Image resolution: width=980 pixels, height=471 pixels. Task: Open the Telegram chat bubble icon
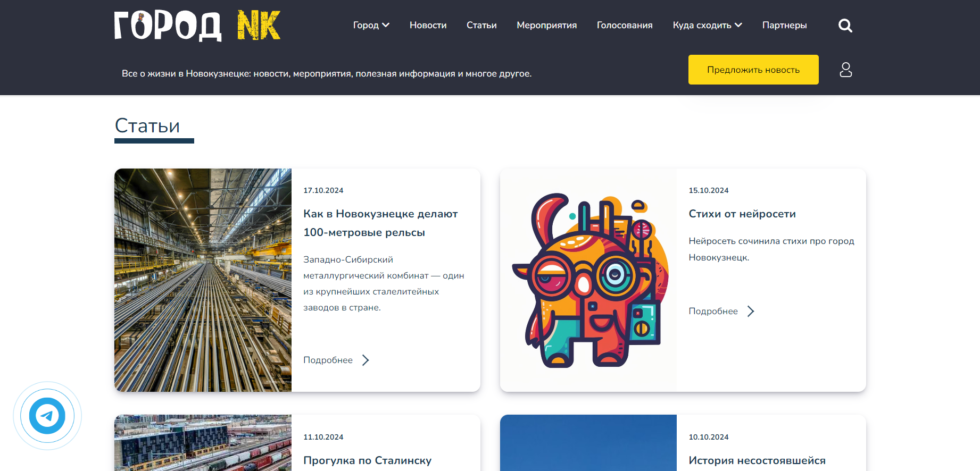[47, 416]
